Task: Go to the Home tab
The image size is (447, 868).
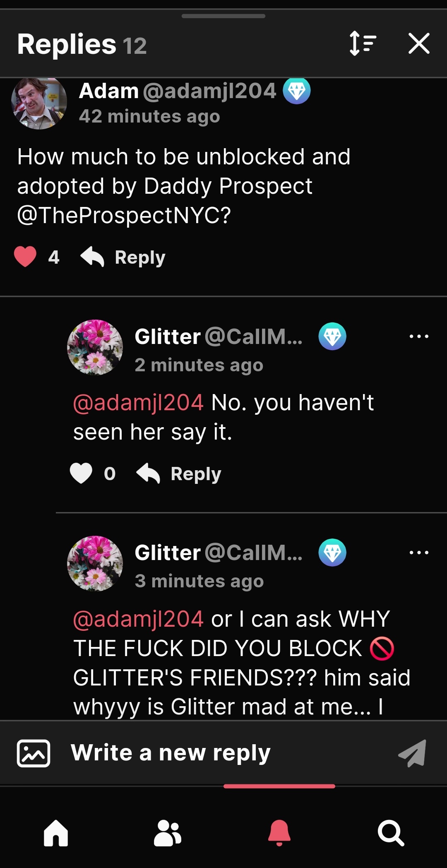Action: tap(56, 833)
